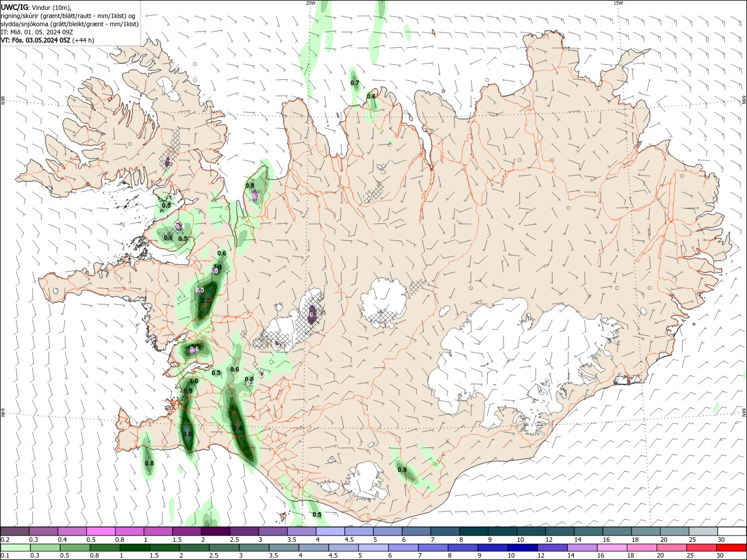This screenshot has height=560, width=747.
Task: Click the 2.5 swatch in the upper snow legend
Action: (x=245, y=531)
